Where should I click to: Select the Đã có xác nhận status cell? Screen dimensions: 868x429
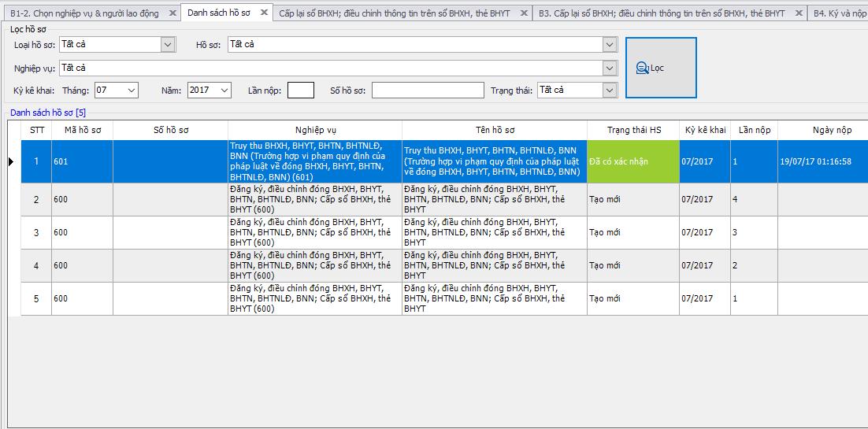(x=633, y=161)
